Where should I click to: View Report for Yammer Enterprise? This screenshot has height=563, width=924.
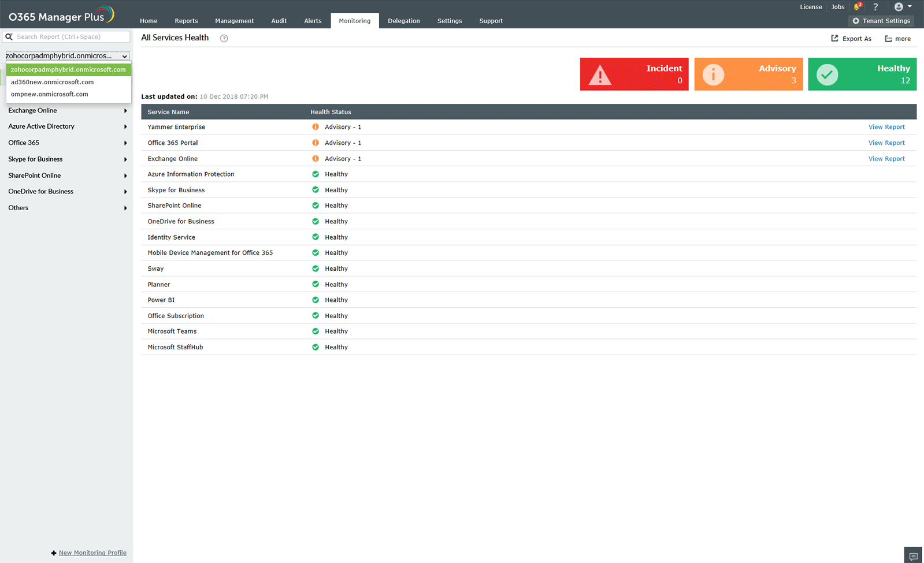pyautogui.click(x=886, y=127)
